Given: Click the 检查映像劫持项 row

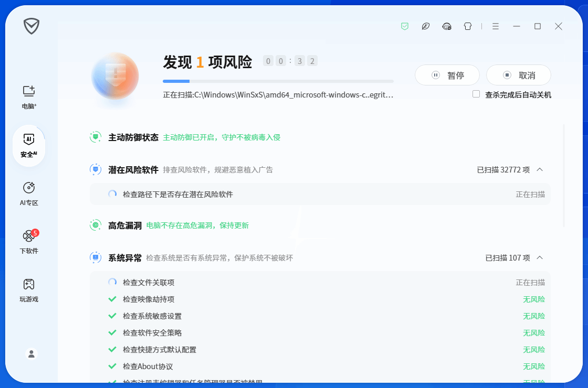Looking at the screenshot, I should point(320,299).
